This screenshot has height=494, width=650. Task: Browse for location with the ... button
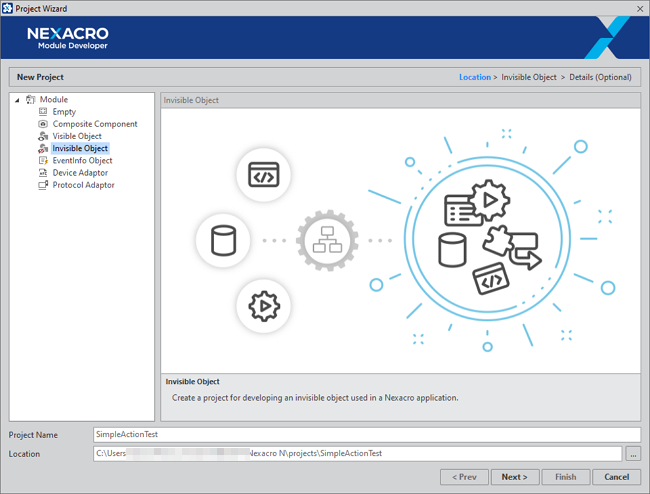point(633,454)
